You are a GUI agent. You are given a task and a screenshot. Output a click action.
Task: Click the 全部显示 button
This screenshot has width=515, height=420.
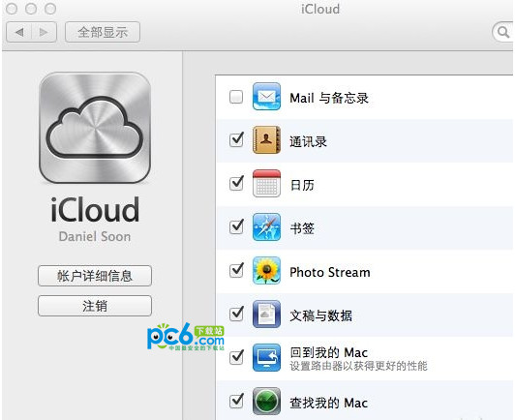(103, 32)
